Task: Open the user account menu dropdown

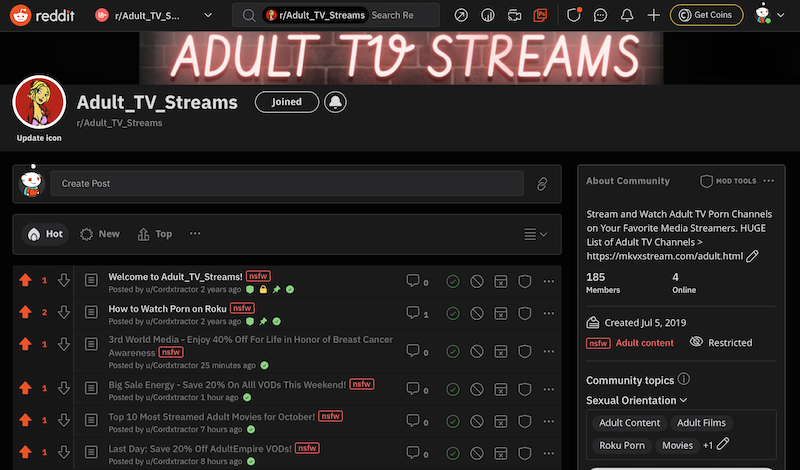Action: [x=769, y=15]
